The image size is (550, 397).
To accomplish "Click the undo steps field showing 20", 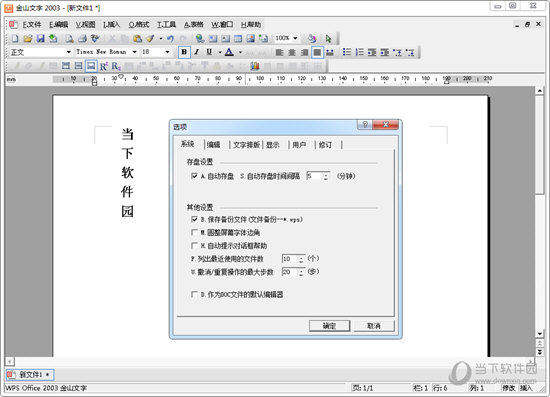I will click(x=290, y=272).
